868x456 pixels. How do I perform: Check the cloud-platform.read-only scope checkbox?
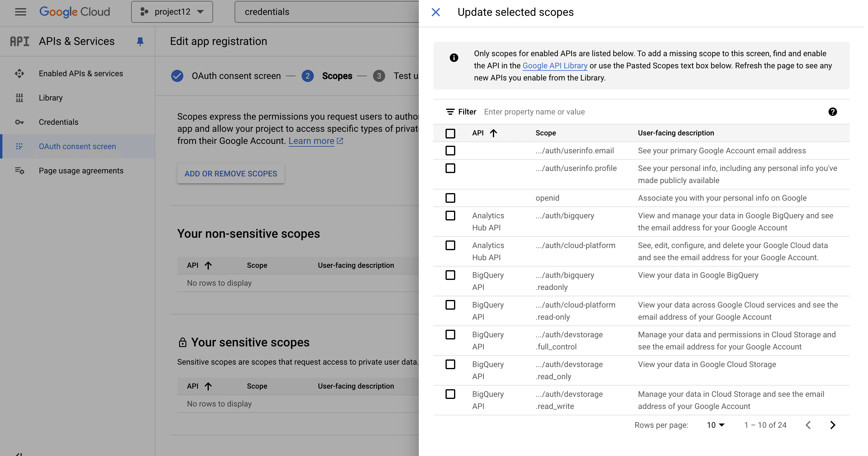450,305
